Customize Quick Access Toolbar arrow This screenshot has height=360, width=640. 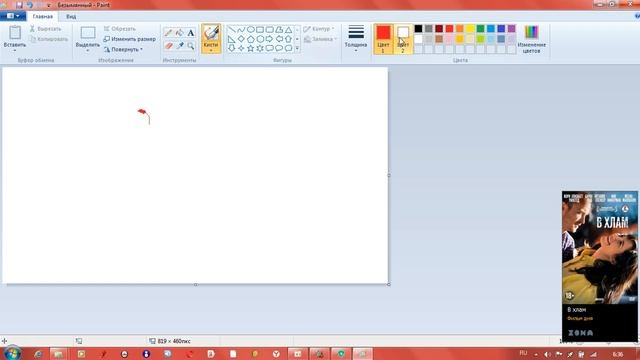click(x=49, y=5)
